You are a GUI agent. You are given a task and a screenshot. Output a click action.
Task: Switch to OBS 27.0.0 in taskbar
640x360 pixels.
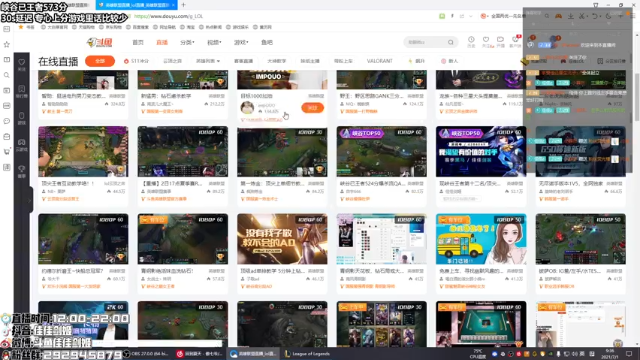pyautogui.click(x=146, y=354)
